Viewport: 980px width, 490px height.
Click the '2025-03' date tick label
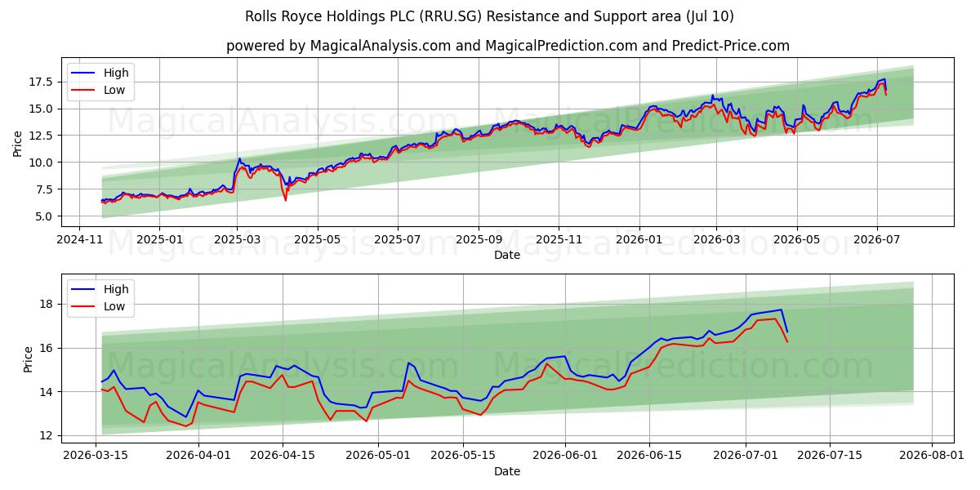click(x=237, y=241)
